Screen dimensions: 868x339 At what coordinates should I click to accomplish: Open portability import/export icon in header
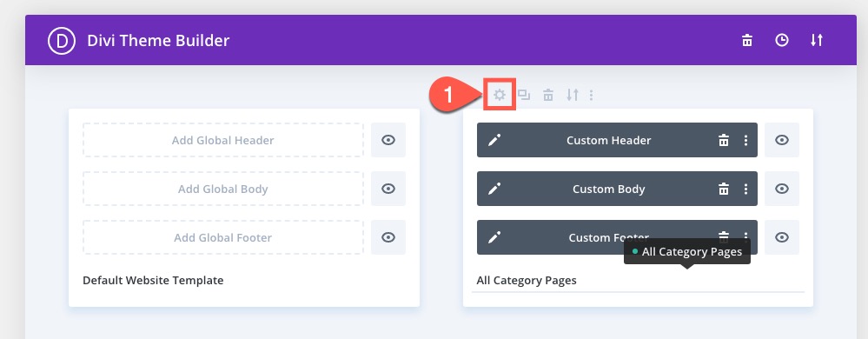[817, 41]
